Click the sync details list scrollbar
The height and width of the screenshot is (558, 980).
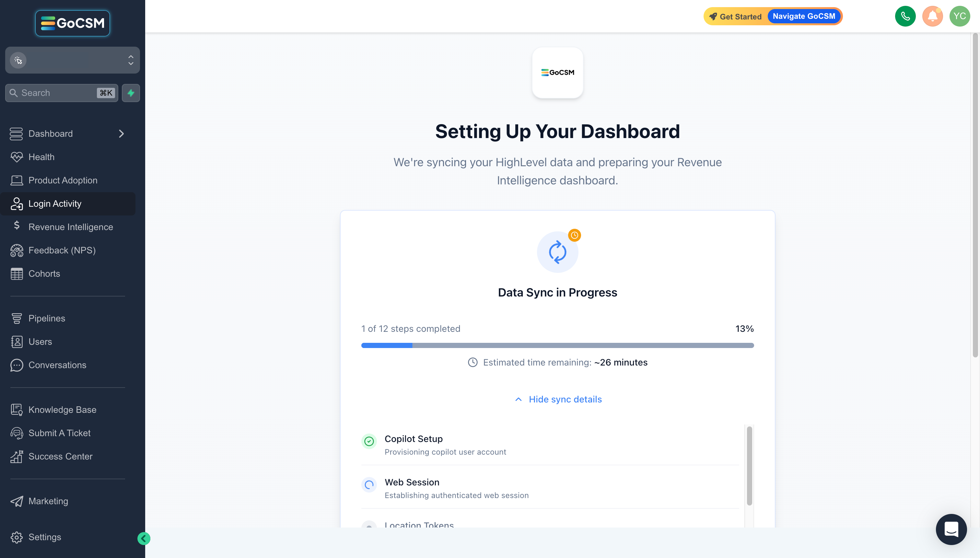749,466
